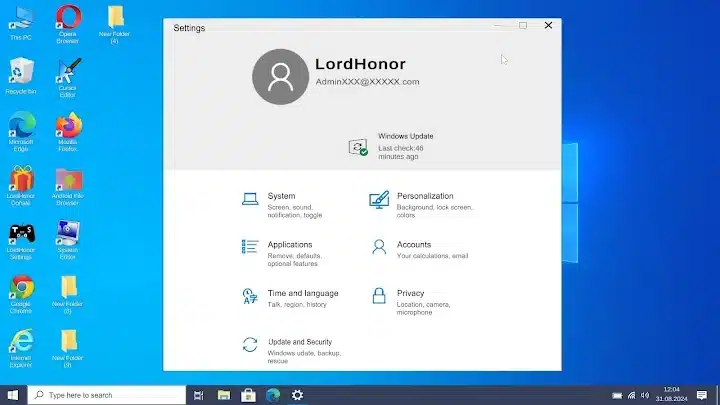Screen dimensions: 720x405
Task: Select the New Folder (2) icon
Action: (x=68, y=348)
